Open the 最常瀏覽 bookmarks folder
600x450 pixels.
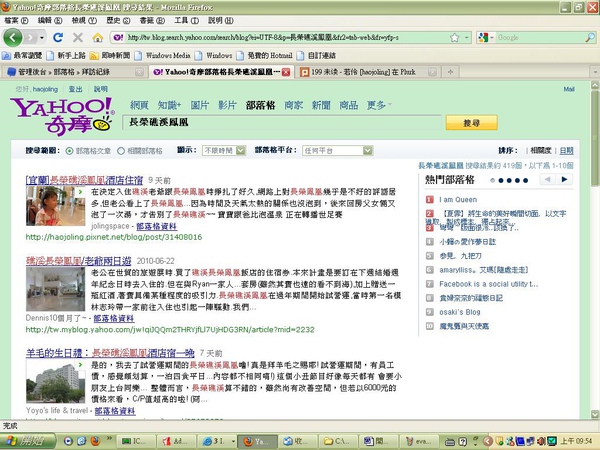(x=22, y=55)
